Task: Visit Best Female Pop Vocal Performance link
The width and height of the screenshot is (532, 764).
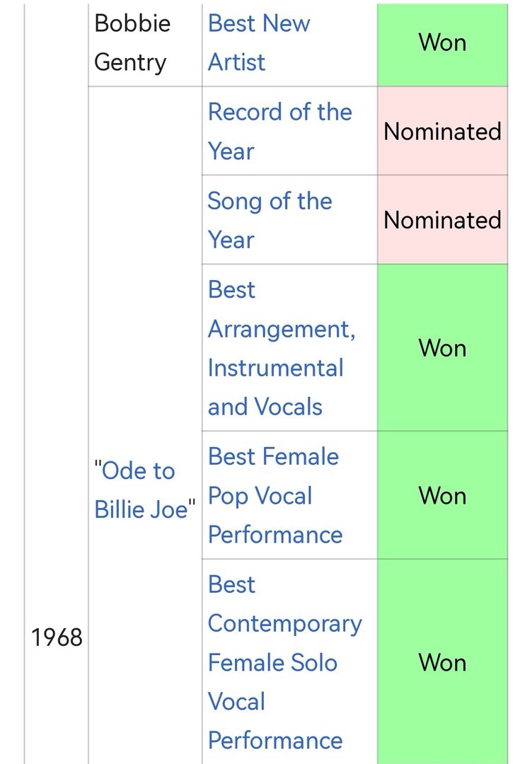Action: click(x=275, y=495)
